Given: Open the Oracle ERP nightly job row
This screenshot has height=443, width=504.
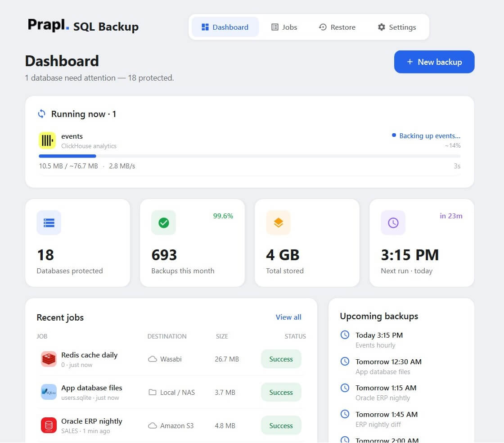Looking at the screenshot, I should [171, 425].
